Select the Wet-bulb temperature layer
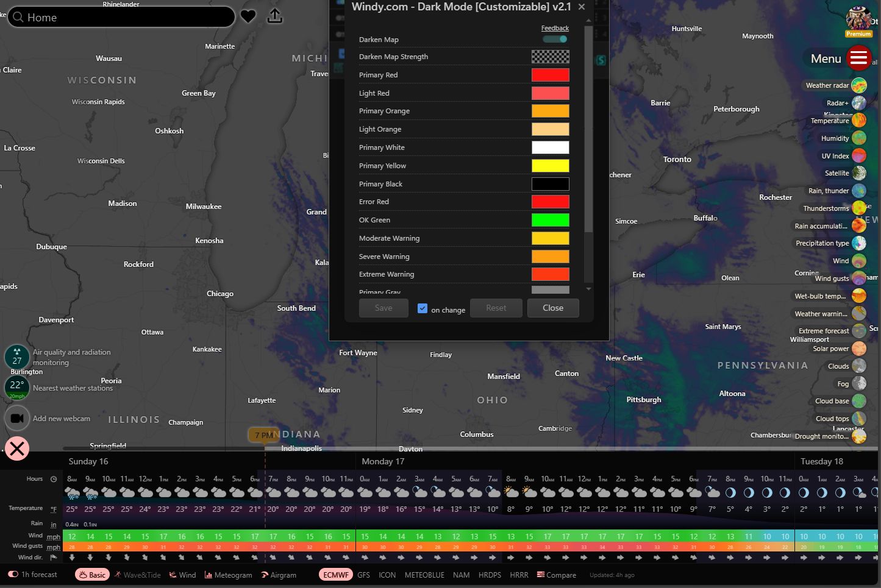The height and width of the screenshot is (588, 881). point(859,296)
